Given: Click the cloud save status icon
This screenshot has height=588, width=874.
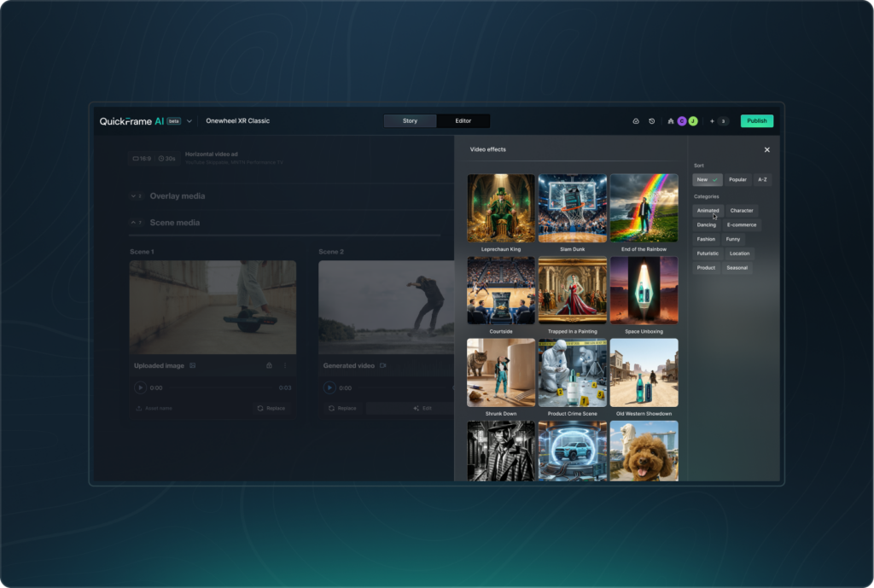Looking at the screenshot, I should pos(636,121).
